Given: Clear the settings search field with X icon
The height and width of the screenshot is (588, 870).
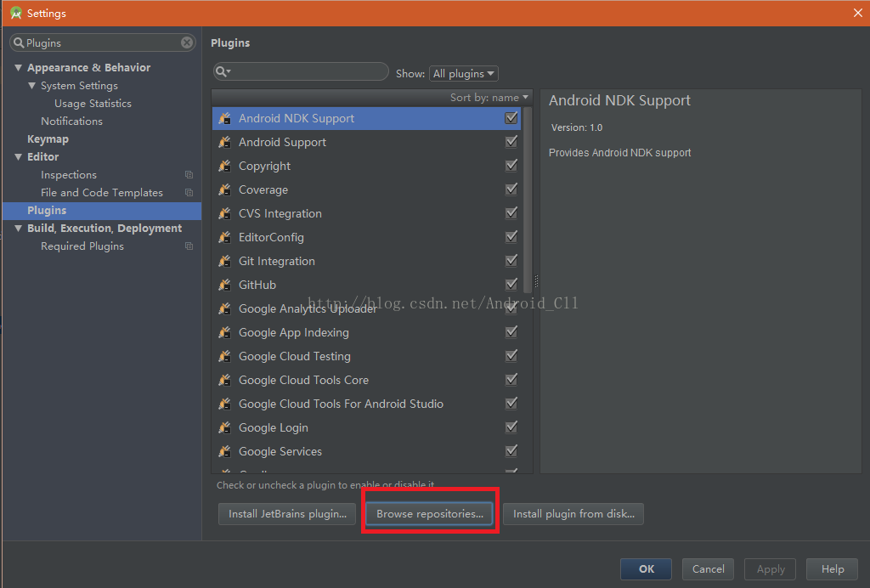Looking at the screenshot, I should [x=187, y=42].
